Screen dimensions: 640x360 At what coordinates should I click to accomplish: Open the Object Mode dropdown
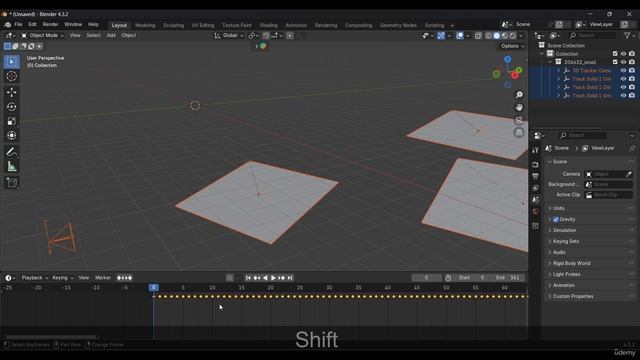[x=42, y=36]
